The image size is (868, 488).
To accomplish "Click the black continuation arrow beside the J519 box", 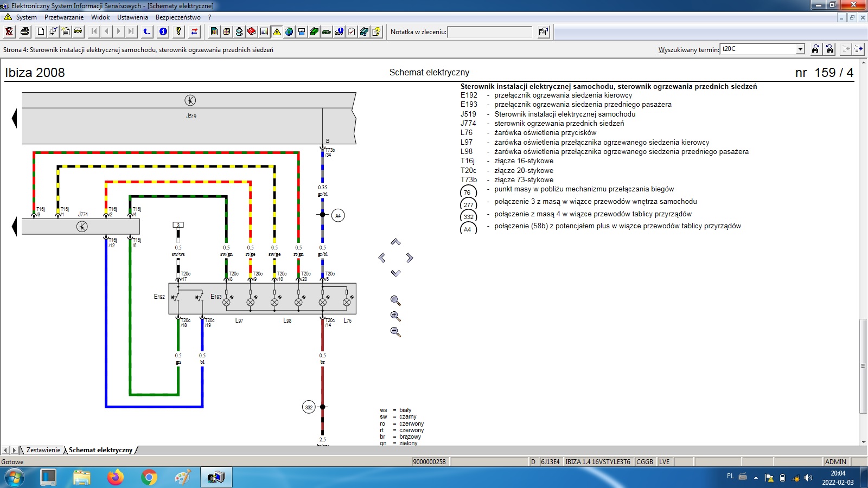I will [15, 118].
